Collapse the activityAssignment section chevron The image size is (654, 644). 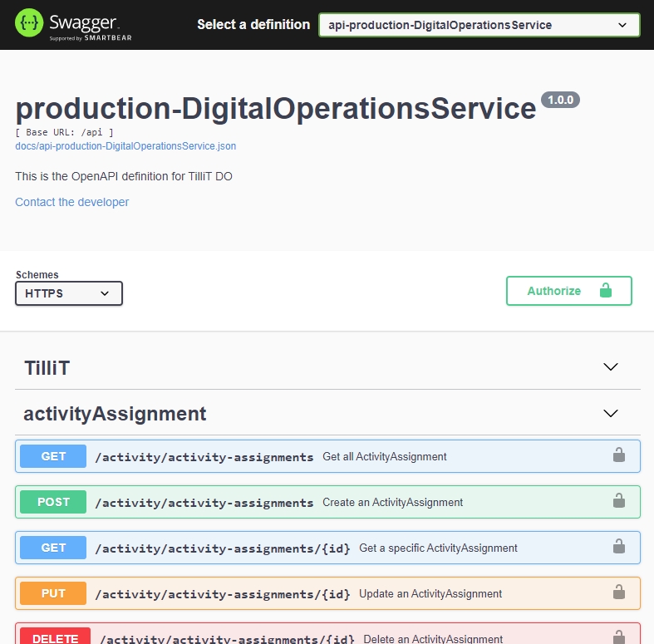[x=611, y=413]
